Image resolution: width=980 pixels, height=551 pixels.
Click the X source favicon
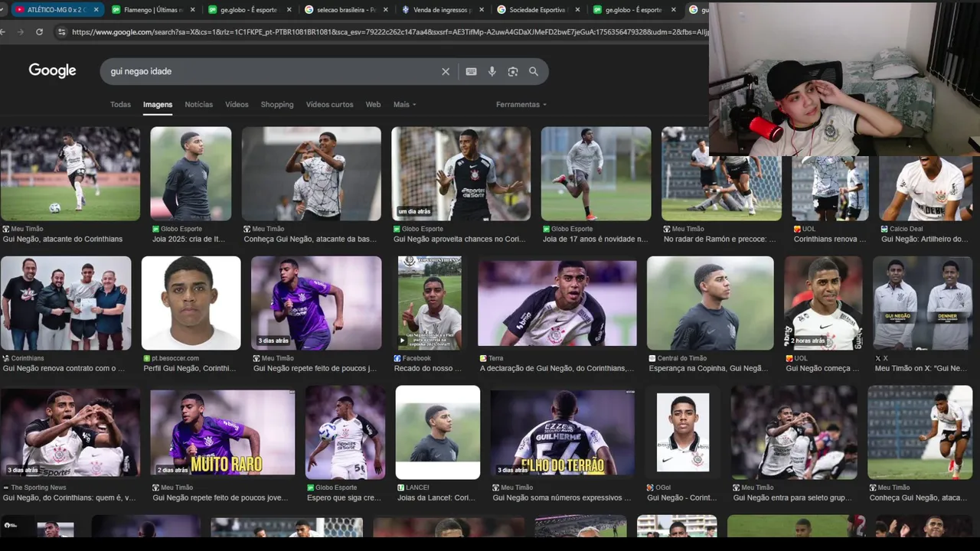tap(878, 358)
